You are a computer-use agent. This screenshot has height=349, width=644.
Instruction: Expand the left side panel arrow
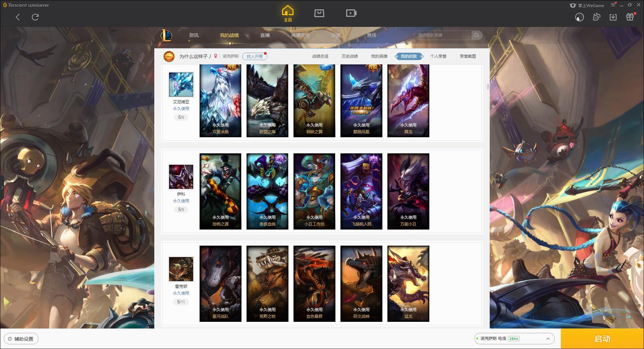2,188
